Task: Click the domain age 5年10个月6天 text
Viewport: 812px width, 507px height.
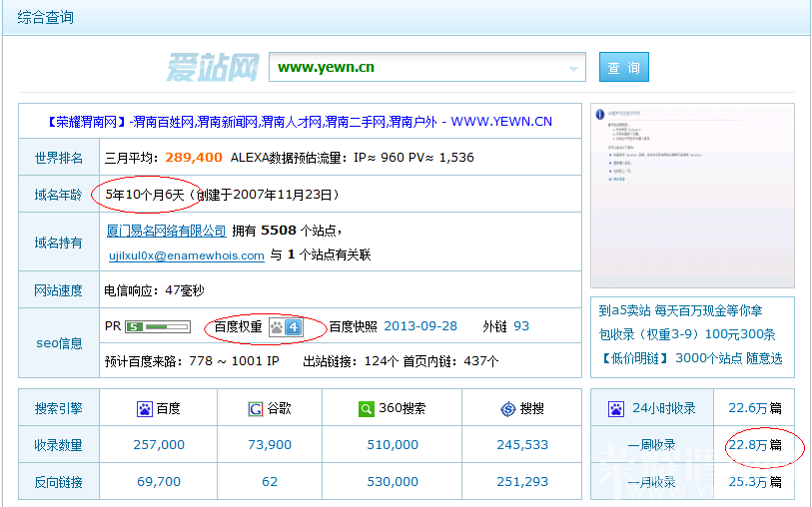Action: 145,195
